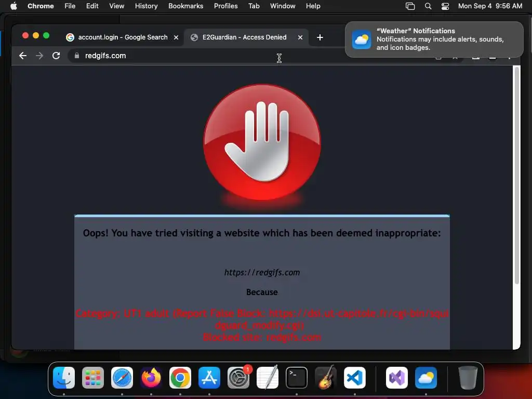Open System Settings from the Dock

pos(238,378)
